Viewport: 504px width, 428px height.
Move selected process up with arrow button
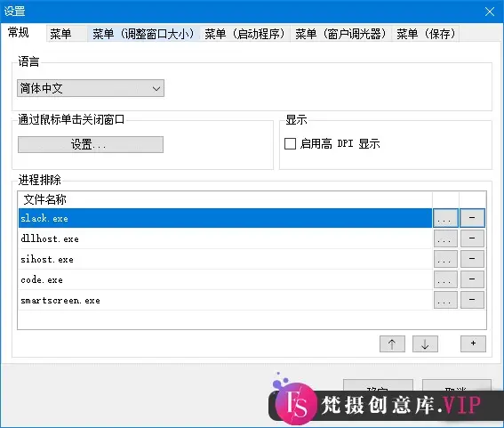coord(392,344)
